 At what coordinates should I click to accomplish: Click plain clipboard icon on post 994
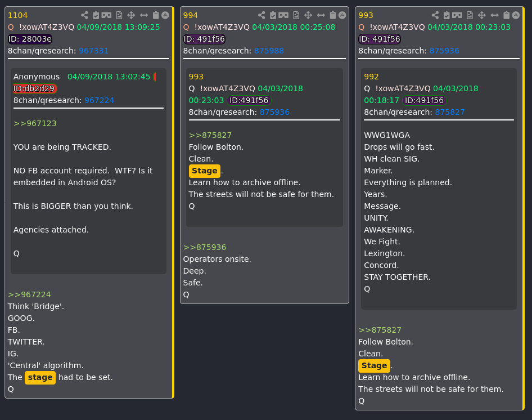(333, 15)
